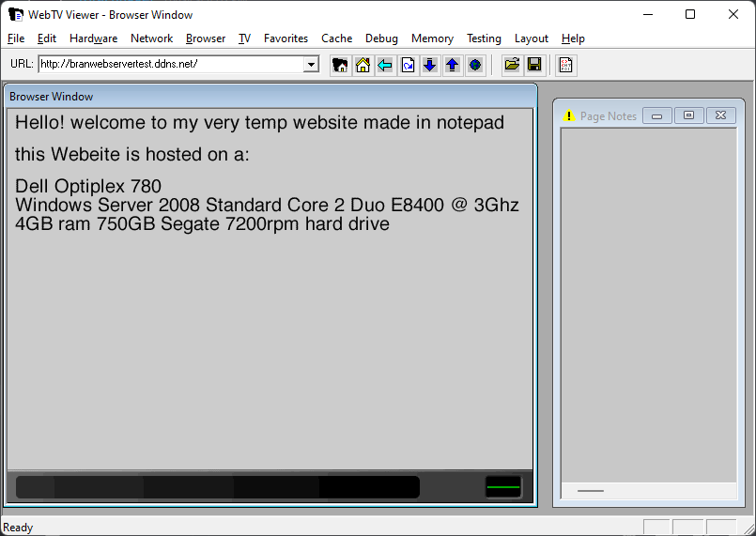Click the yellow house Home button
This screenshot has width=756, height=536.
coord(363,65)
